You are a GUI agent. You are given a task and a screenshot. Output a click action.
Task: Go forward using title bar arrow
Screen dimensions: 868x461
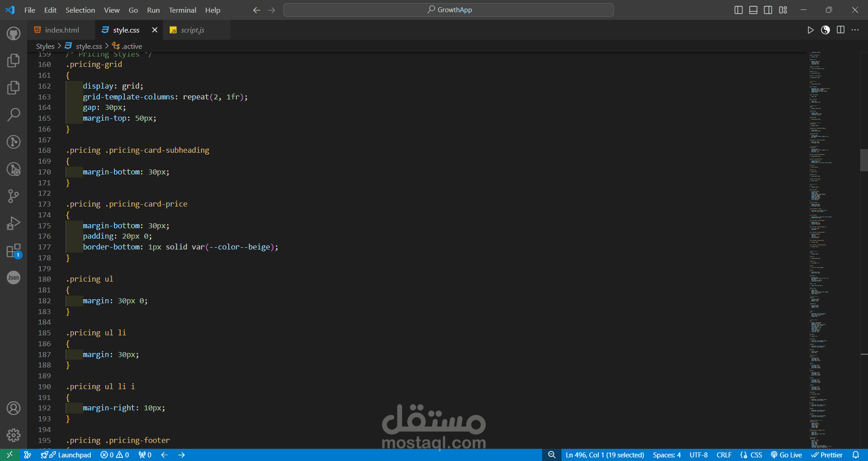(x=272, y=10)
